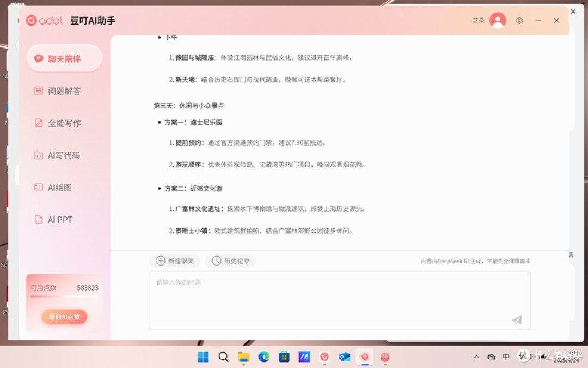This screenshot has height=368, width=588.
Task: Click the 泰晤士小镇 list item
Action: pos(261,231)
